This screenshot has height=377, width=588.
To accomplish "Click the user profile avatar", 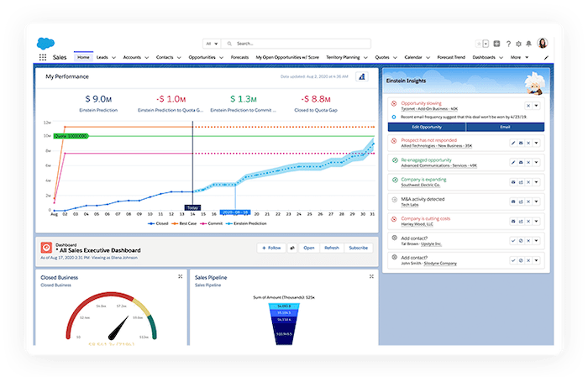I will pyautogui.click(x=543, y=43).
